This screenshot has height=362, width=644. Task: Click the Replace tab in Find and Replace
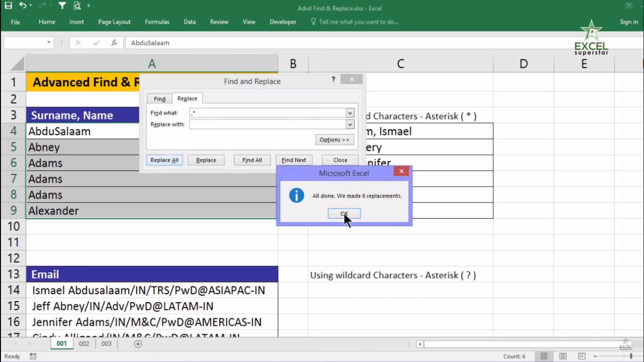pyautogui.click(x=187, y=98)
